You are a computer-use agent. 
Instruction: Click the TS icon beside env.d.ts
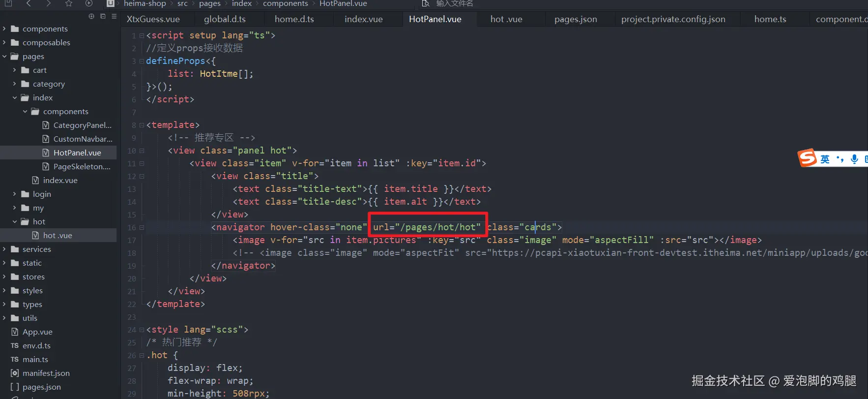point(15,345)
